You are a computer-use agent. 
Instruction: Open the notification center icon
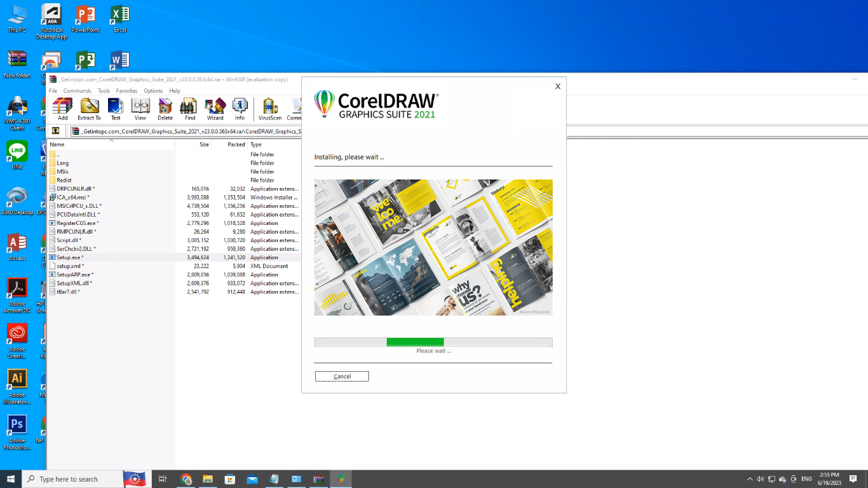pyautogui.click(x=853, y=479)
